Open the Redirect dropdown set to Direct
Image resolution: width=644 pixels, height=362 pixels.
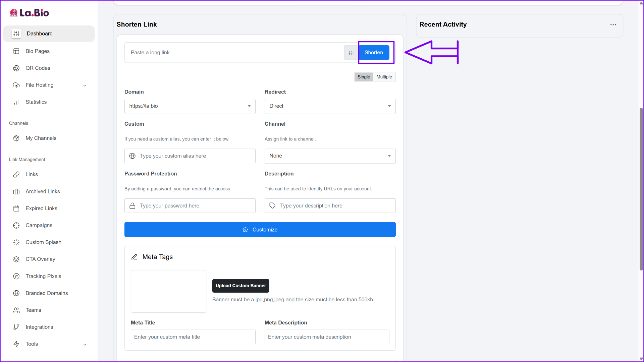pyautogui.click(x=330, y=106)
